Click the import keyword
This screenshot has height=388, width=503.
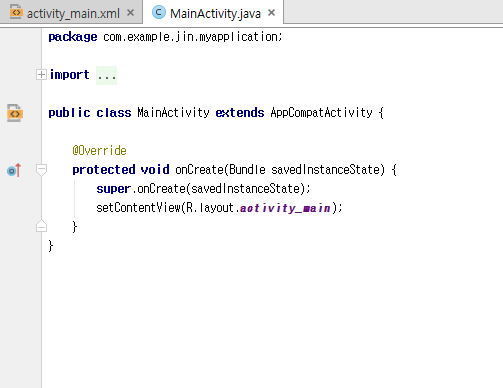pos(70,75)
